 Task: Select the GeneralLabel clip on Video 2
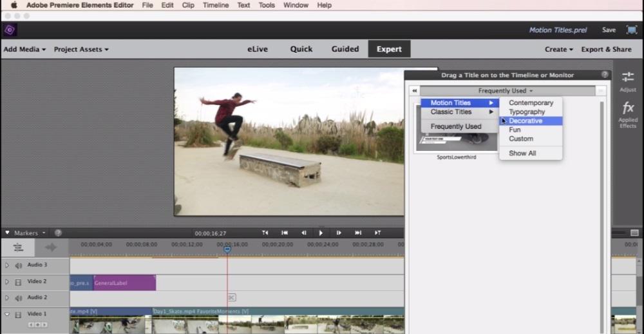[x=125, y=283]
